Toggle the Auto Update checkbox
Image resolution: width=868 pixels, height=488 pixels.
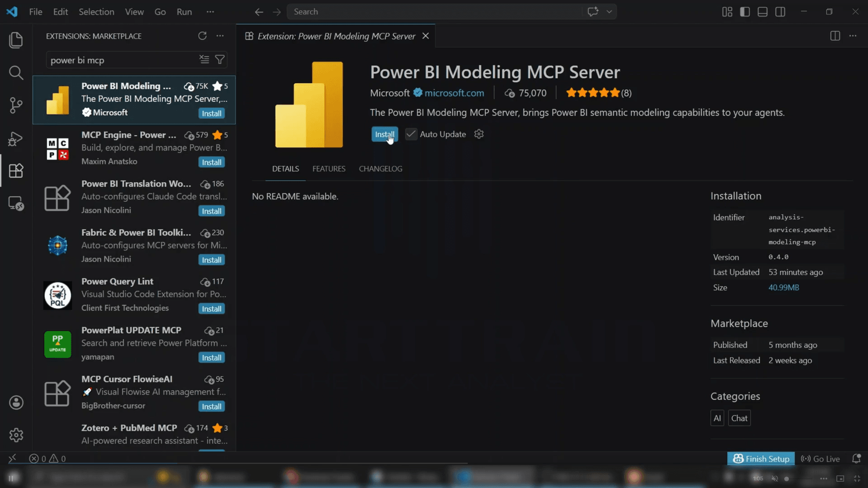click(x=411, y=134)
